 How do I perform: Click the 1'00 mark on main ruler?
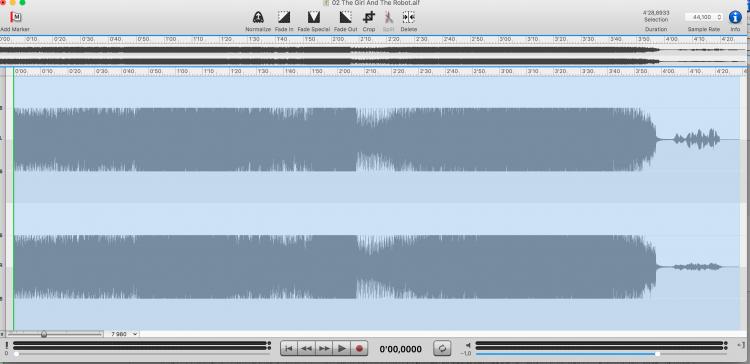tap(182, 71)
